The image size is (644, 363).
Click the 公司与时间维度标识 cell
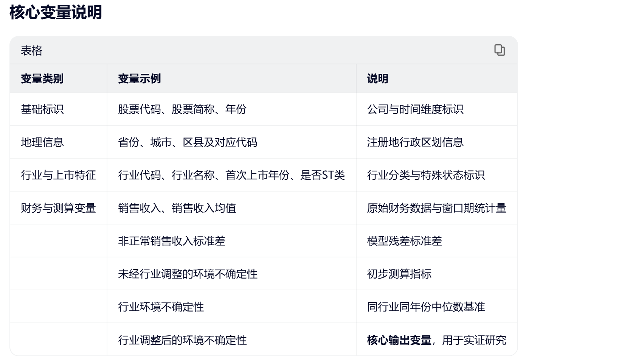tap(415, 109)
